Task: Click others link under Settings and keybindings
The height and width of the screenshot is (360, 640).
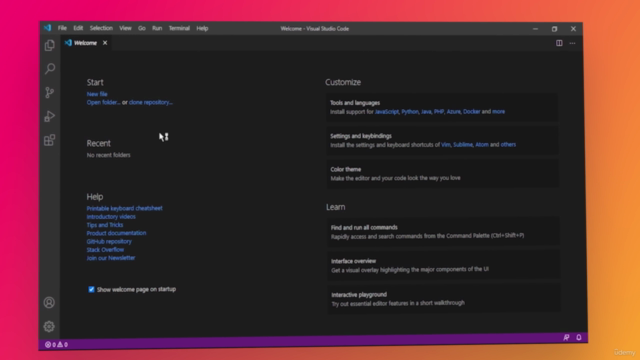Action: (x=508, y=144)
